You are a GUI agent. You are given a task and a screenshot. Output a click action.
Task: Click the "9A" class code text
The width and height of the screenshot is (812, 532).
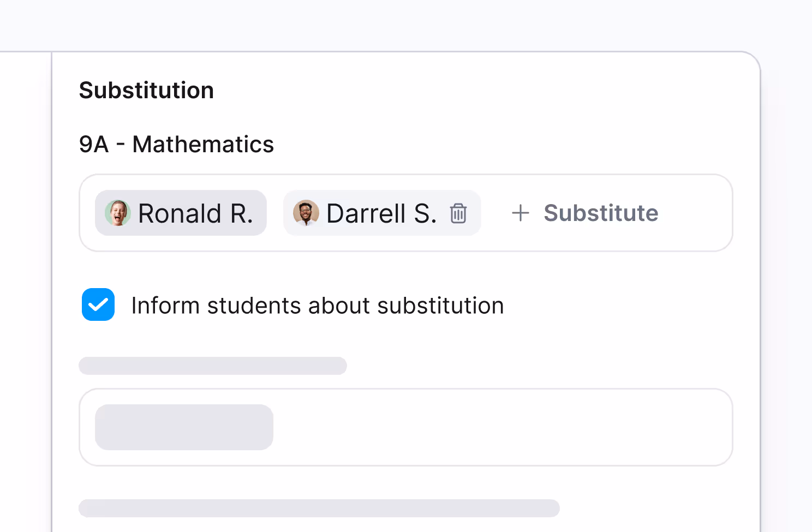coord(94,145)
